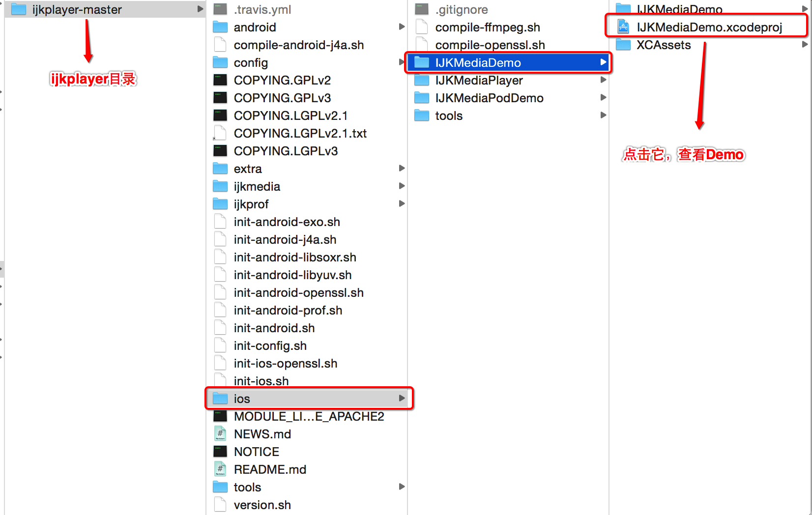The height and width of the screenshot is (515, 812).
Task: Expand the arrow of tools under IJKMediaPodDemo
Action: point(603,115)
